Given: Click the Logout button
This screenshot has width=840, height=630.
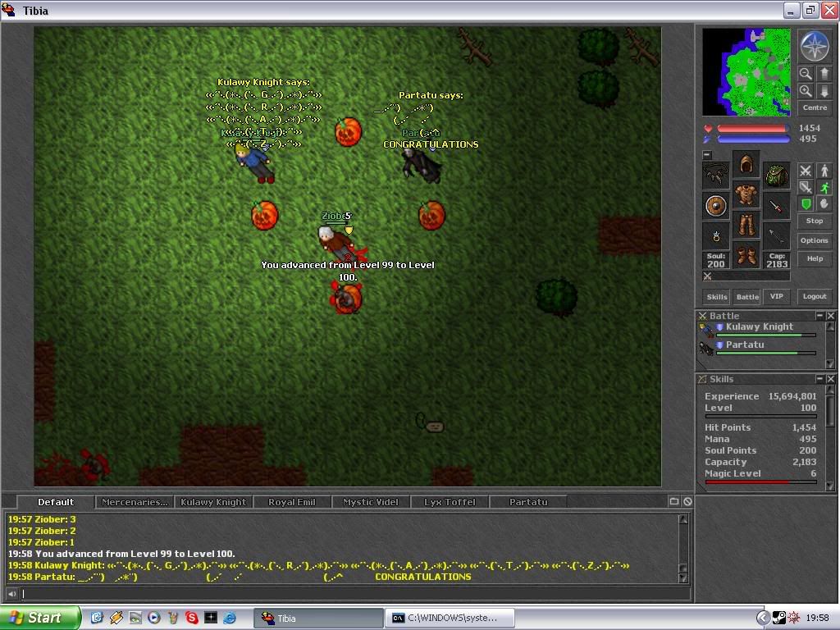Looking at the screenshot, I should (815, 296).
